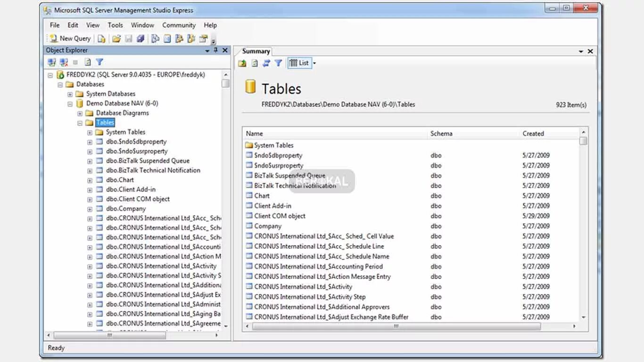This screenshot has width=644, height=362.
Task: Click the Disconnect icon in Object Explorer toolbar
Action: [x=64, y=62]
